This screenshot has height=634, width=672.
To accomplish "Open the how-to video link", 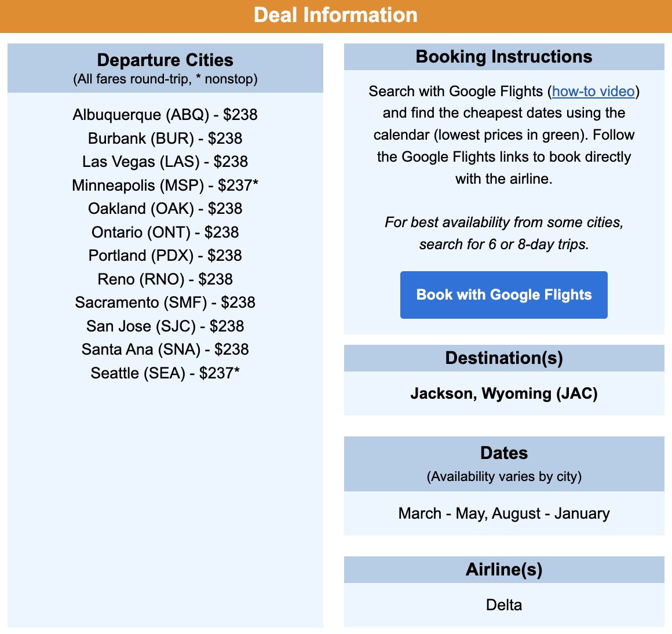I will point(592,92).
